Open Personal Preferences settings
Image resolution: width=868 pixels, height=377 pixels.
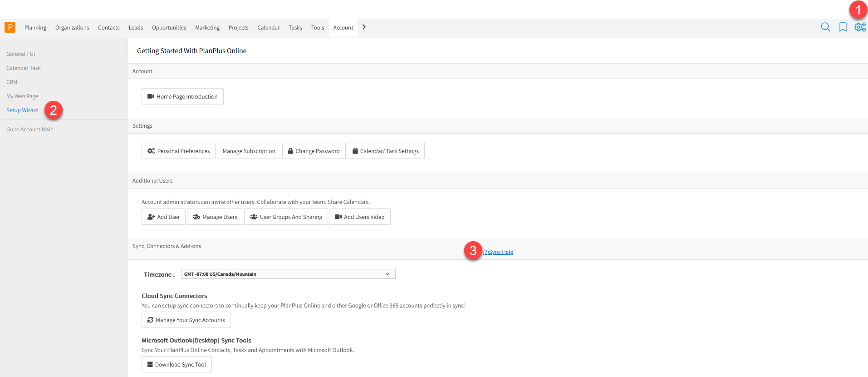178,151
